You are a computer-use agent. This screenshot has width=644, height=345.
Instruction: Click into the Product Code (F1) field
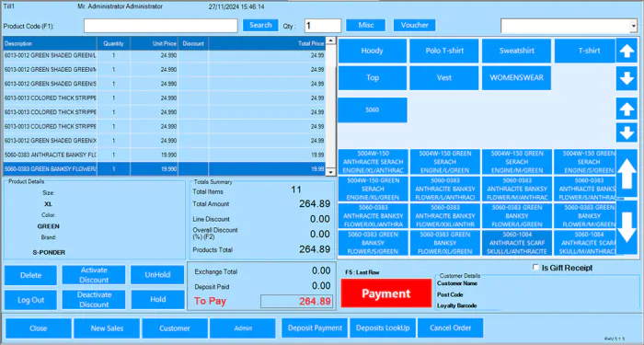pyautogui.click(x=161, y=26)
